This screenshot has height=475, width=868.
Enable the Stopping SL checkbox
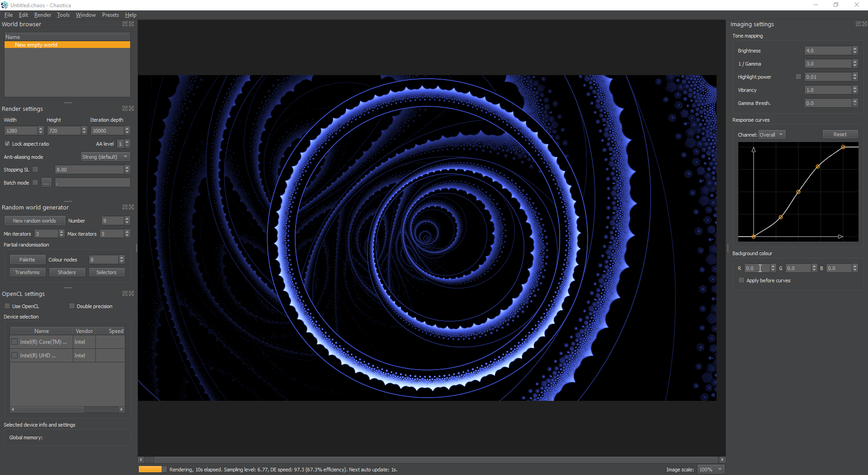[35, 170]
